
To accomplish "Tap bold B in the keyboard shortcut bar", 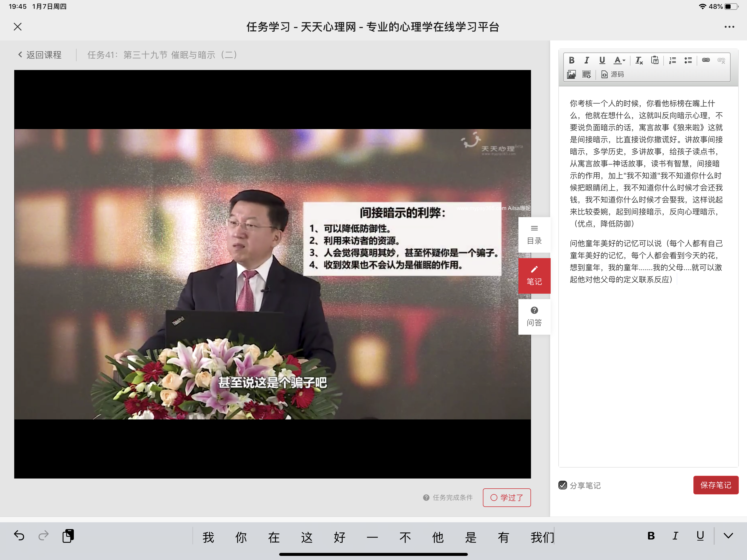I will 651,536.
